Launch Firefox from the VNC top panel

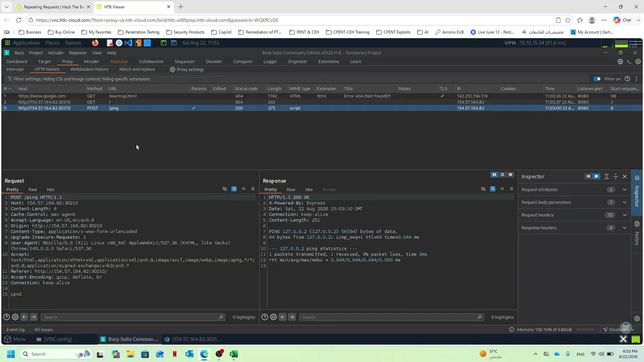[95, 43]
